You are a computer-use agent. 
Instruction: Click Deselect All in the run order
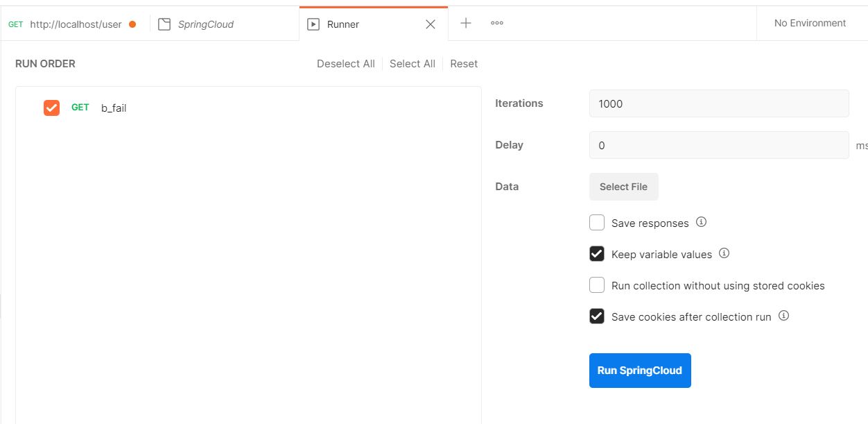[x=346, y=64]
